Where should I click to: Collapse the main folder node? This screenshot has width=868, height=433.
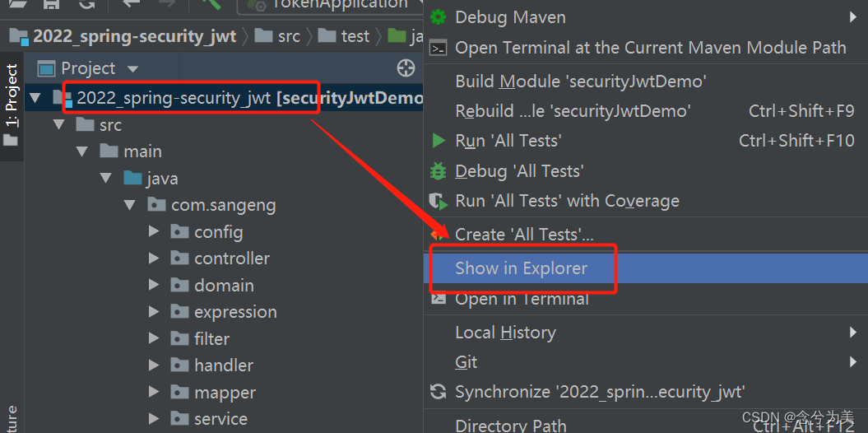click(x=82, y=151)
